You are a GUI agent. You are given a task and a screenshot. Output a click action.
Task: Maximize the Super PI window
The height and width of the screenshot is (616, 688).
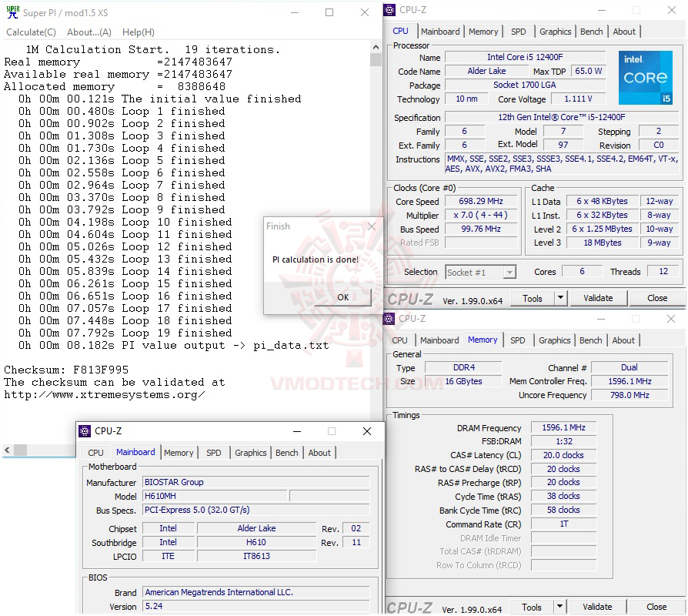tap(329, 12)
